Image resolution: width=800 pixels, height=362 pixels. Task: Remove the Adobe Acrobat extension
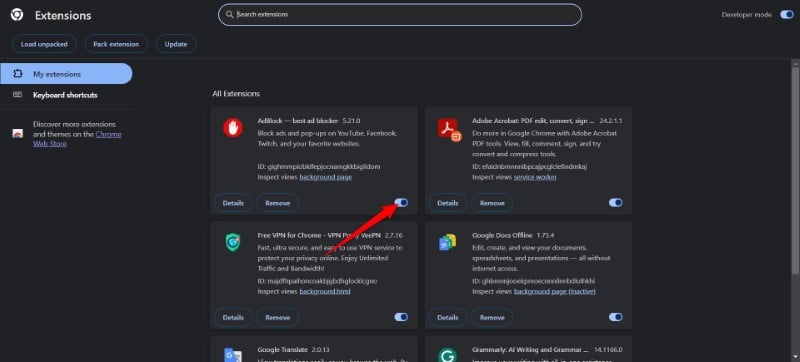tap(492, 203)
